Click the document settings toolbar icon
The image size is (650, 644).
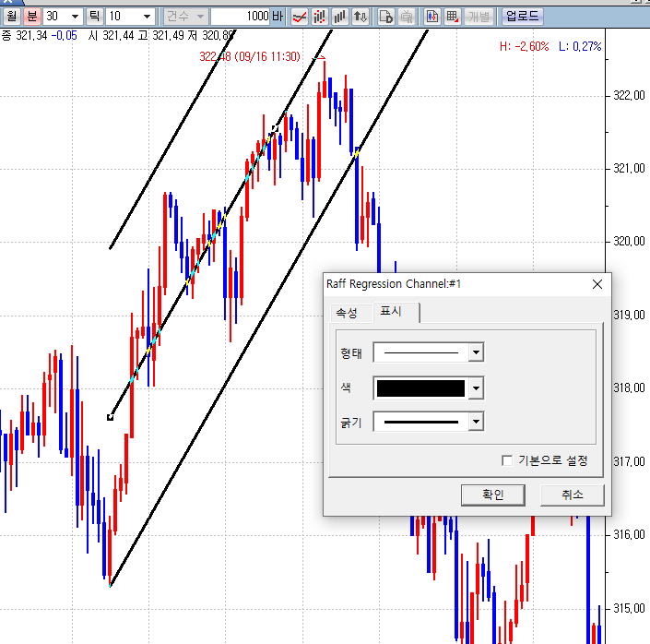click(x=386, y=17)
